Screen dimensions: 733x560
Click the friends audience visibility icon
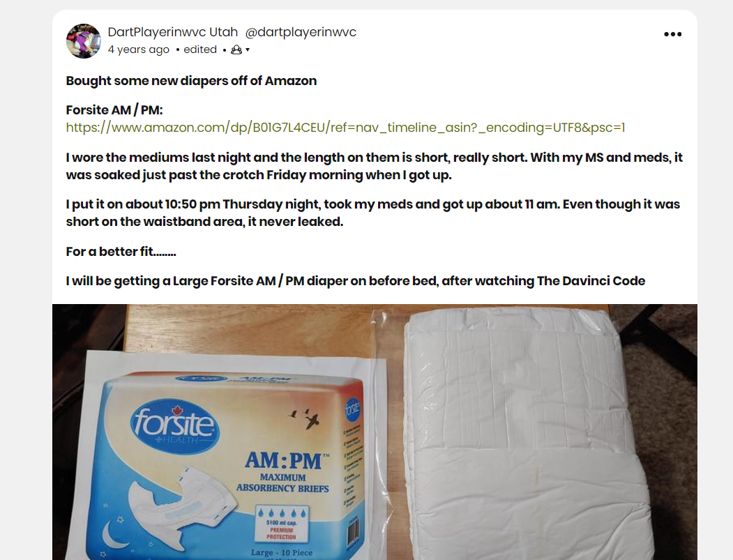coord(236,50)
